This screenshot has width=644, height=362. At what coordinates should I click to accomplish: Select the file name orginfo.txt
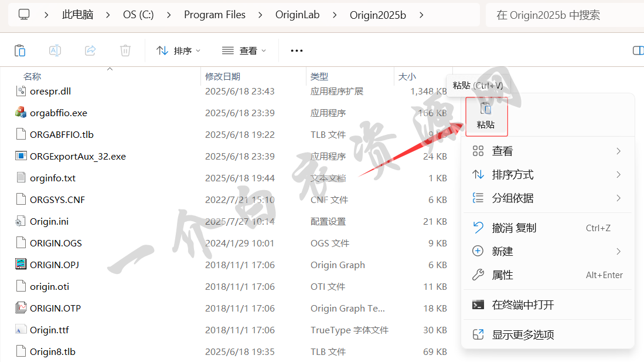(x=53, y=178)
